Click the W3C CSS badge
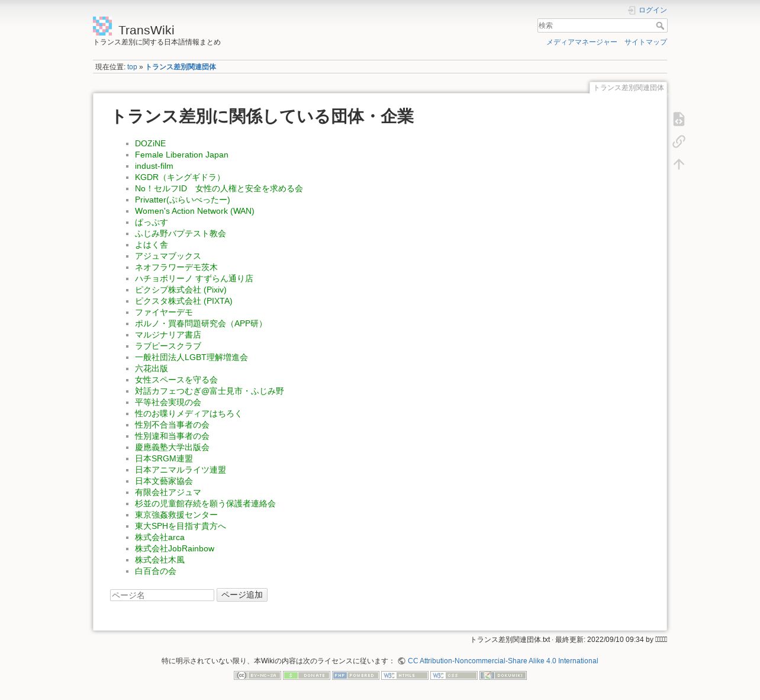This screenshot has width=760, height=700. 454,675
